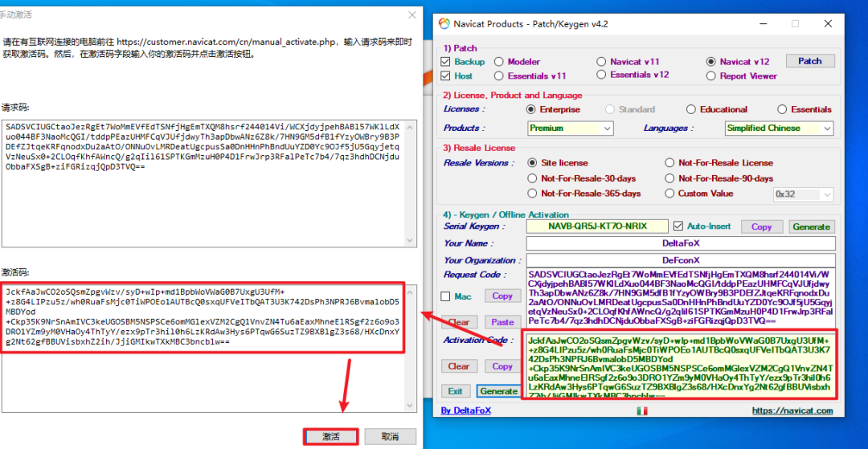The width and height of the screenshot is (868, 449).
Task: Click the Navicat logo icon in keygen title bar
Action: [x=444, y=24]
